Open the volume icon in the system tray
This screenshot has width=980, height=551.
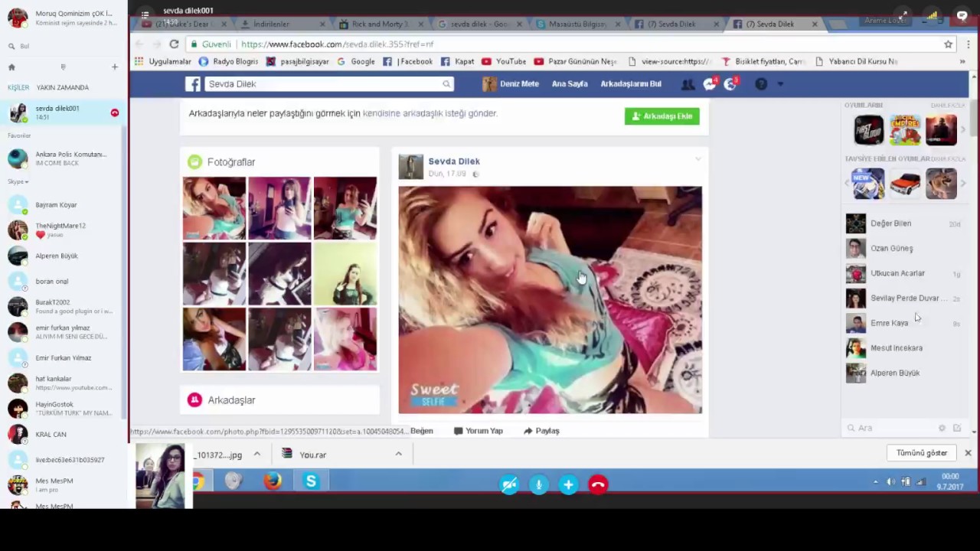tap(890, 481)
